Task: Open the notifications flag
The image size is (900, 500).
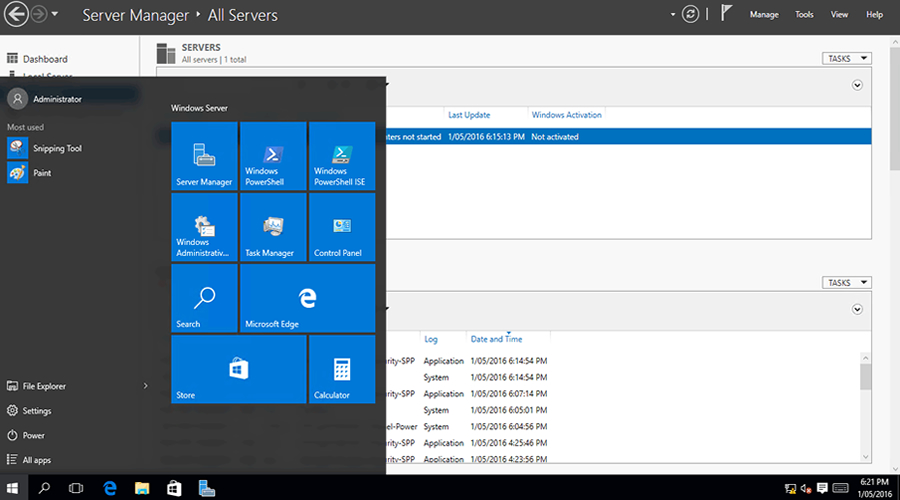Action: (726, 13)
